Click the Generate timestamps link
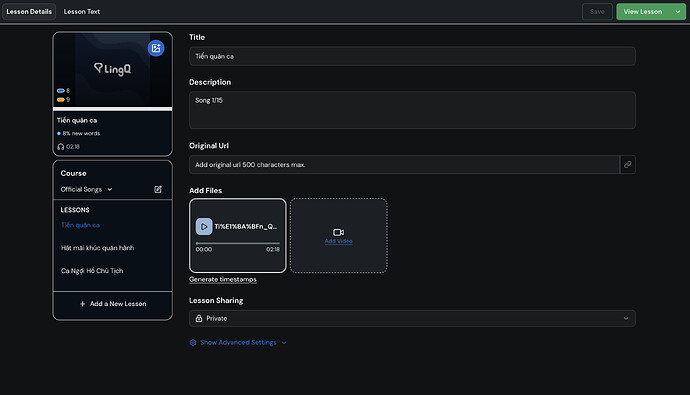The width and height of the screenshot is (690, 395). click(x=223, y=279)
